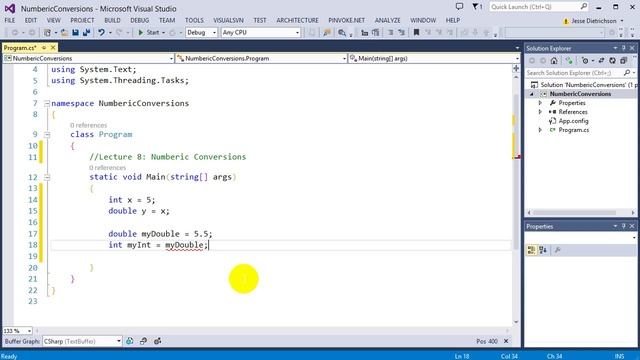The image size is (640, 360).
Task: Open the FILE menu
Action: [10, 20]
